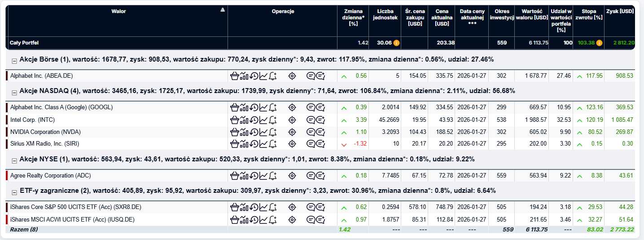Show the line chart for Sirius XM Radio

click(263, 144)
